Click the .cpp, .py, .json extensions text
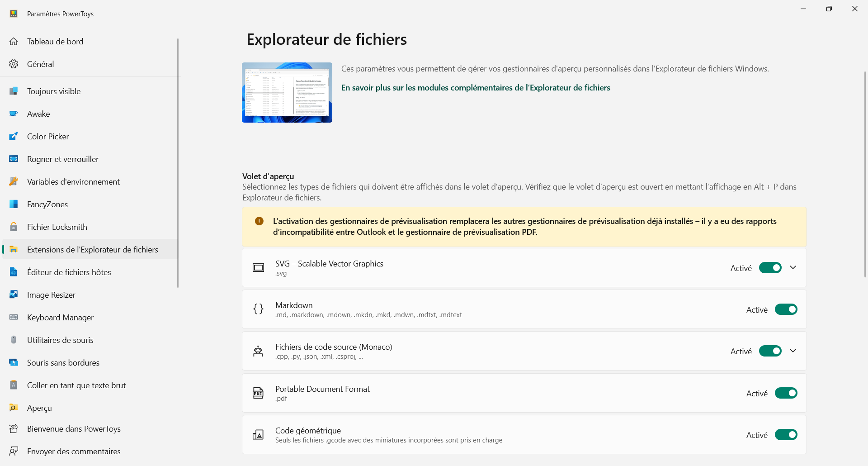Image resolution: width=868 pixels, height=466 pixels. [319, 357]
